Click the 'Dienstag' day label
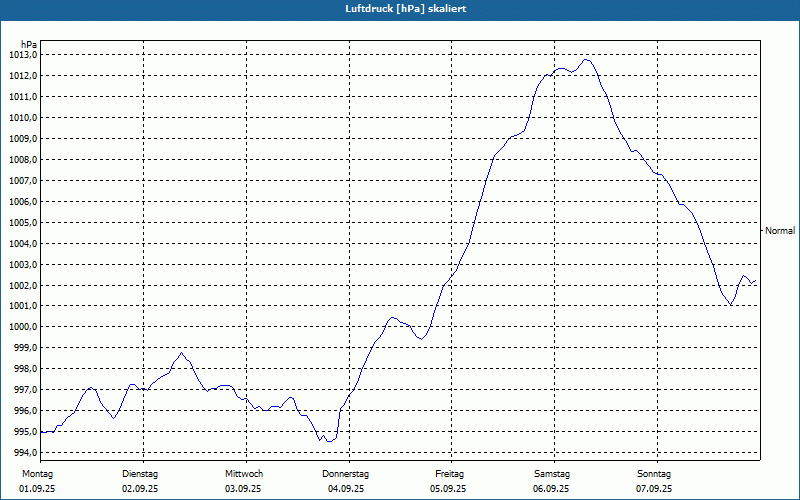The width and height of the screenshot is (800, 500). point(140,474)
